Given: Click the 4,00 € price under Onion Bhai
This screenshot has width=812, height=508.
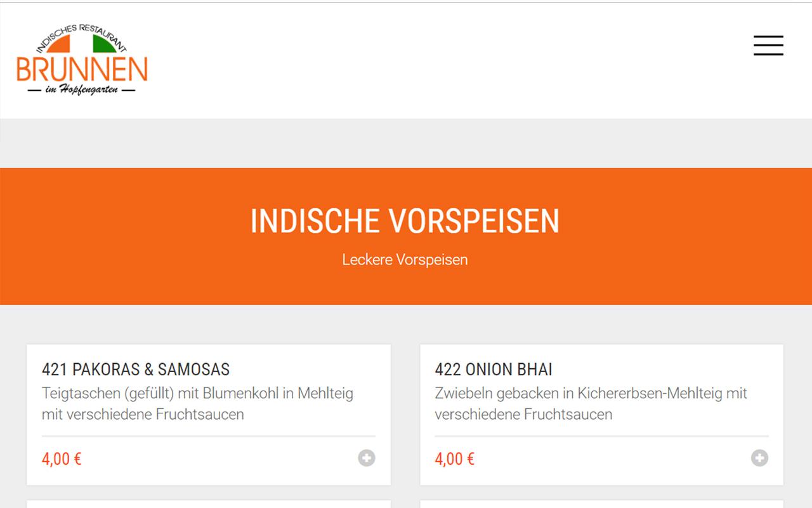Looking at the screenshot, I should coord(455,458).
